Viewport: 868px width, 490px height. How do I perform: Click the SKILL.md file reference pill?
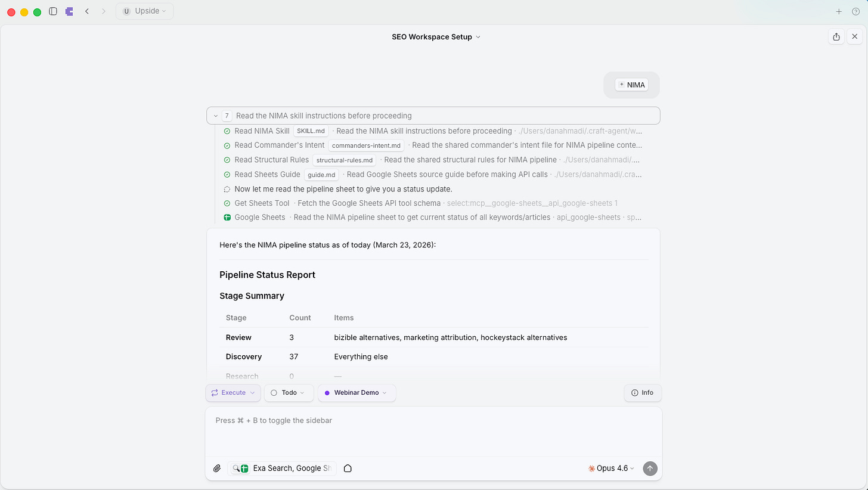[x=311, y=131]
